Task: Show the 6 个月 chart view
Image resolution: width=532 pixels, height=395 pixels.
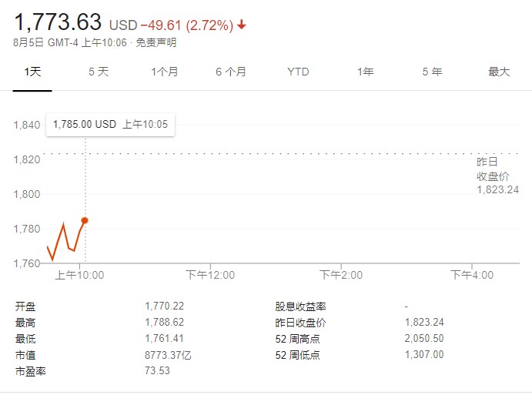Action: point(231,72)
